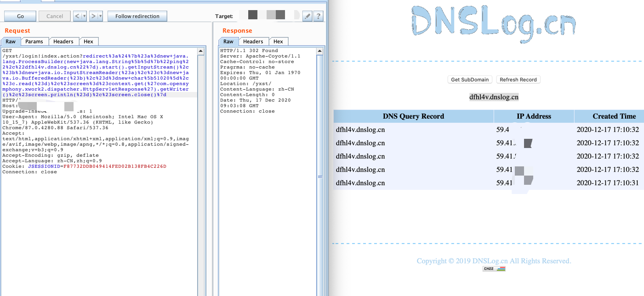Image resolution: width=644 pixels, height=296 pixels.
Task: Click request vertical scrollbar up arrow
Action: tap(200, 51)
